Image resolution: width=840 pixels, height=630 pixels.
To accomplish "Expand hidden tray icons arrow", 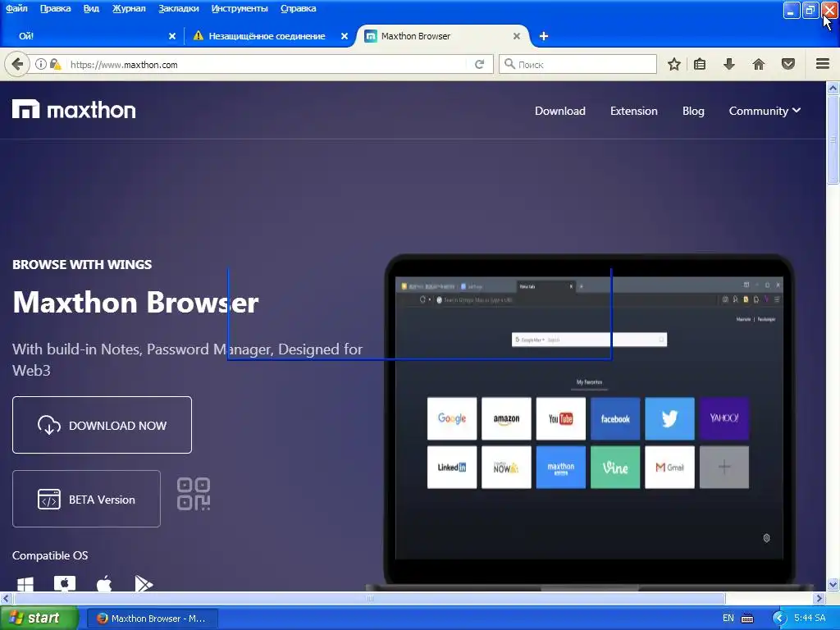I will [x=779, y=619].
